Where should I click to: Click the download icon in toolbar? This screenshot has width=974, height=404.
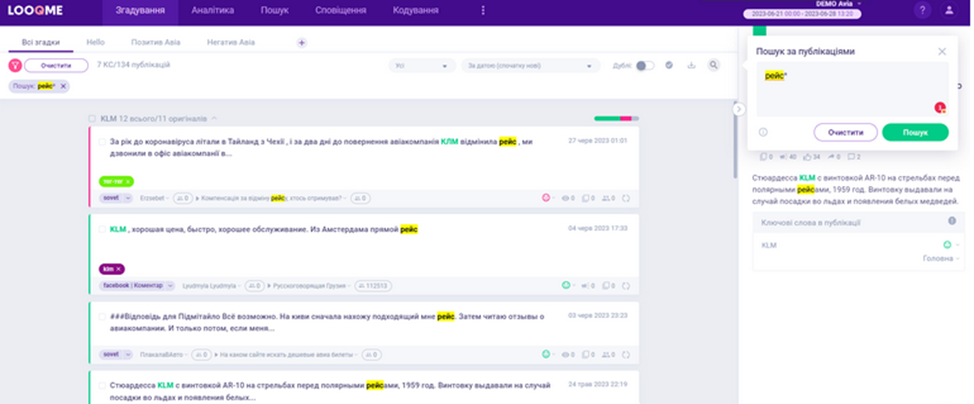tap(690, 65)
